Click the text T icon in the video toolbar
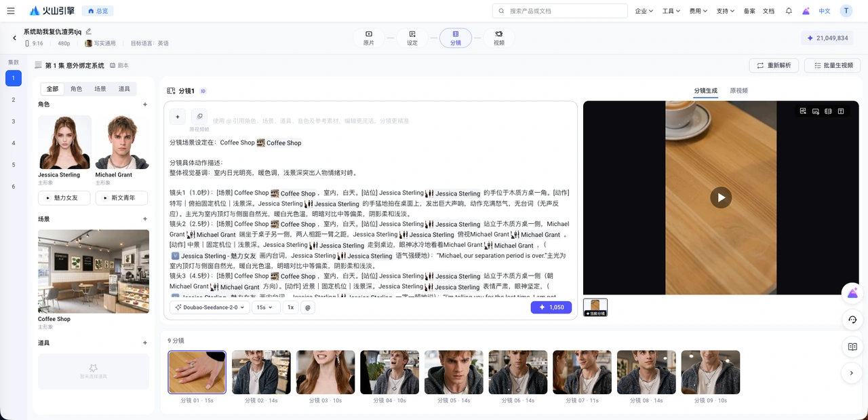This screenshot has width=868, height=420. [841, 111]
